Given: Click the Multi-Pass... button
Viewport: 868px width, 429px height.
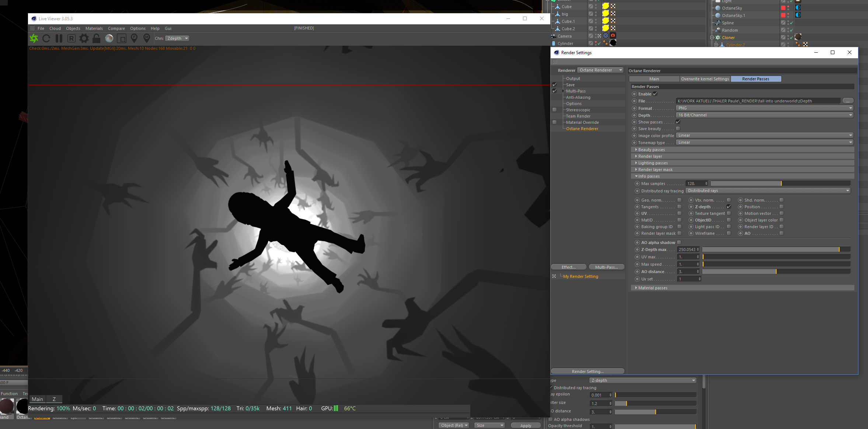Looking at the screenshot, I should (x=606, y=267).
